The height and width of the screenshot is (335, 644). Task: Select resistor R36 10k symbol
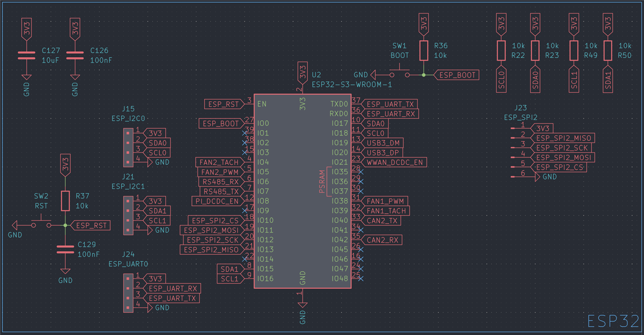(x=424, y=51)
